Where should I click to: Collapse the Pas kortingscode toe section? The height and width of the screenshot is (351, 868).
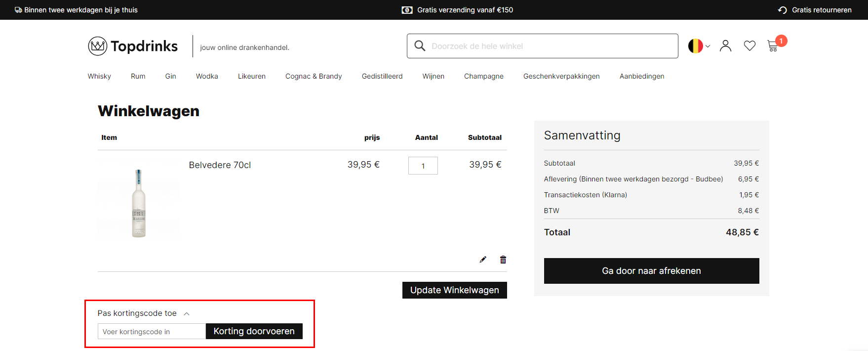pyautogui.click(x=187, y=313)
